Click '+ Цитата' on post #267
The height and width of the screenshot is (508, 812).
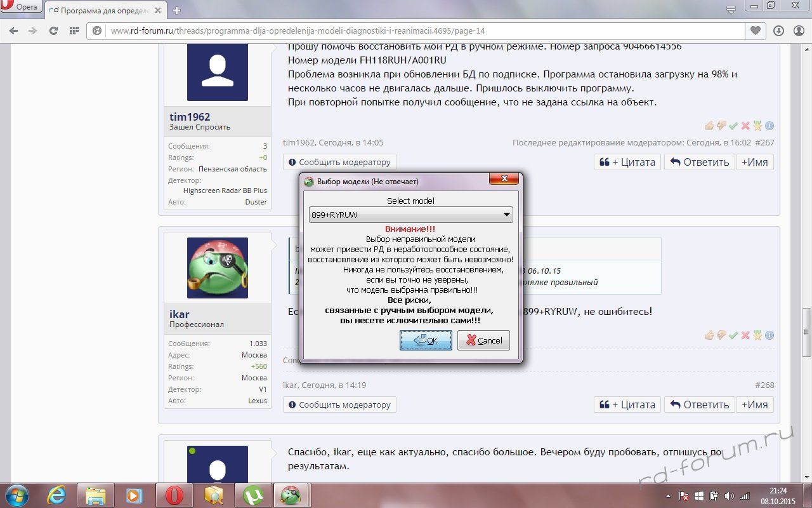click(x=627, y=162)
